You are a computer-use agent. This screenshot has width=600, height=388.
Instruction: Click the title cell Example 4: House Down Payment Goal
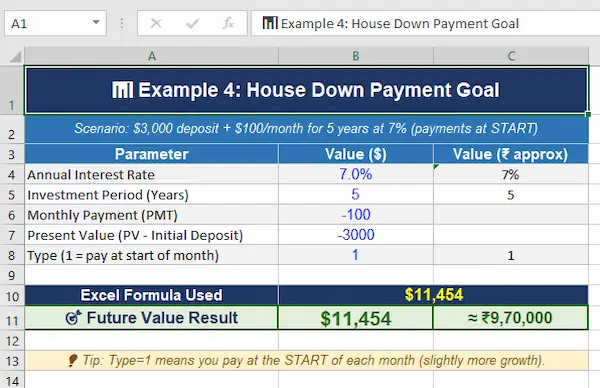(306, 90)
